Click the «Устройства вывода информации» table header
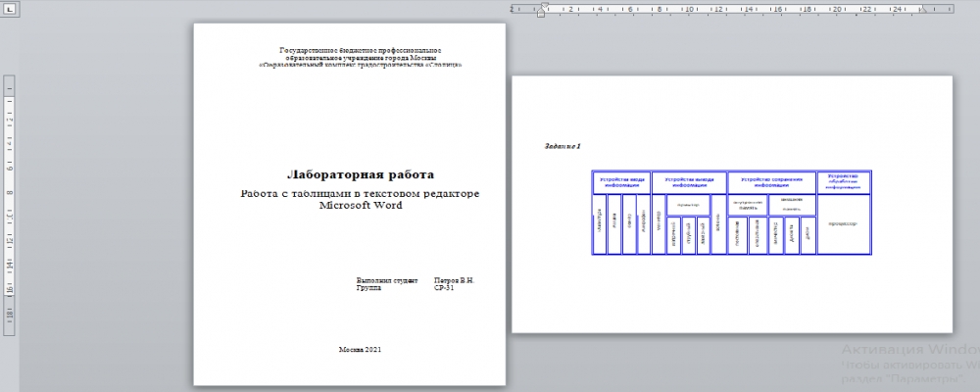 tap(689, 182)
